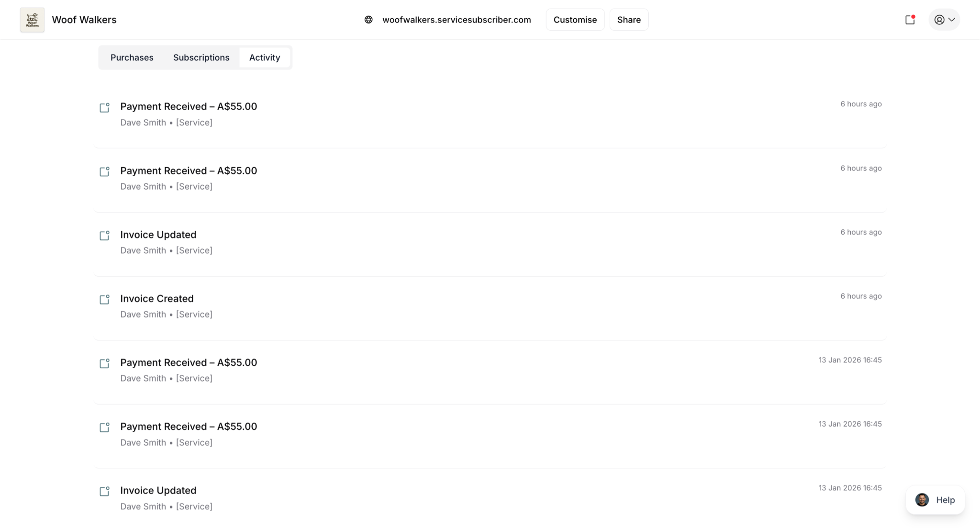This screenshot has width=980, height=529.
Task: Click icon of bottom Invoice Updated entry
Action: 104,492
